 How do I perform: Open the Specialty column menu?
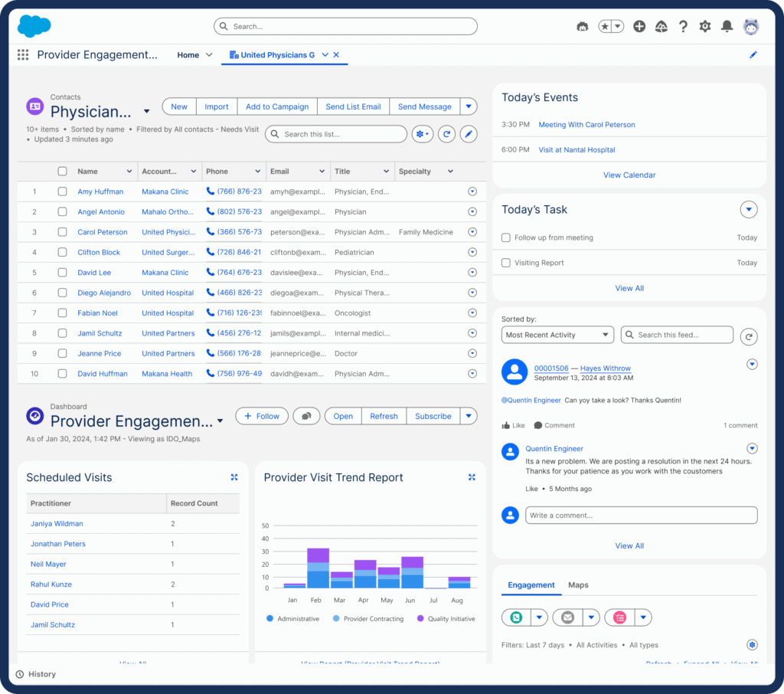450,171
